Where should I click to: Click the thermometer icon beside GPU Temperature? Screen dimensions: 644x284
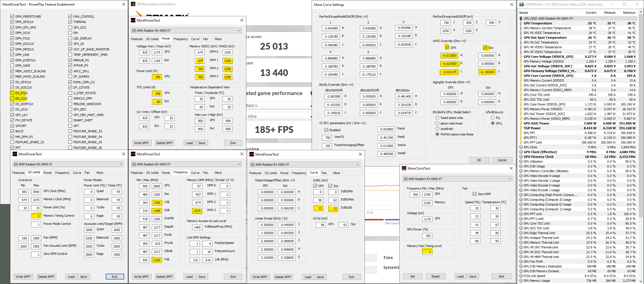[521, 23]
